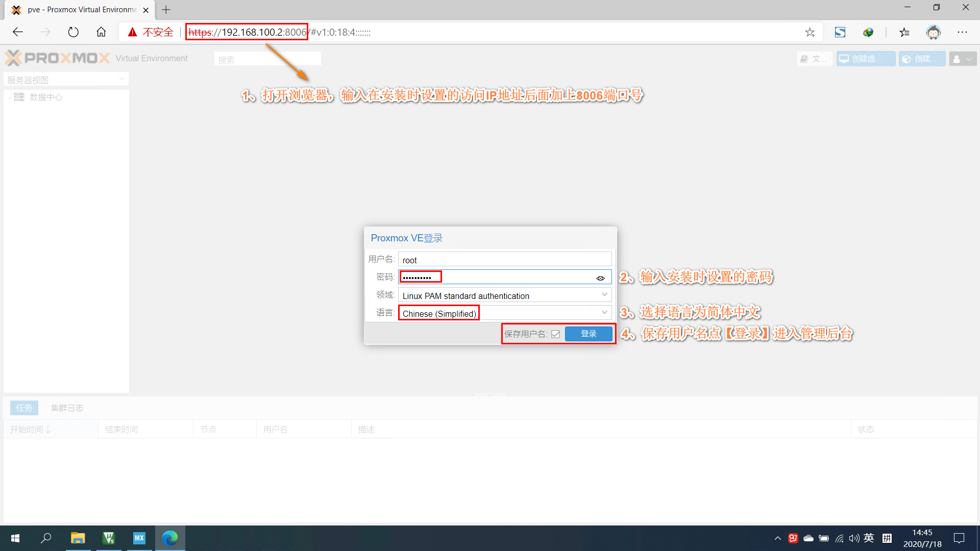Click the browser forward arrow
Viewport: 980px width, 551px height.
[x=45, y=32]
